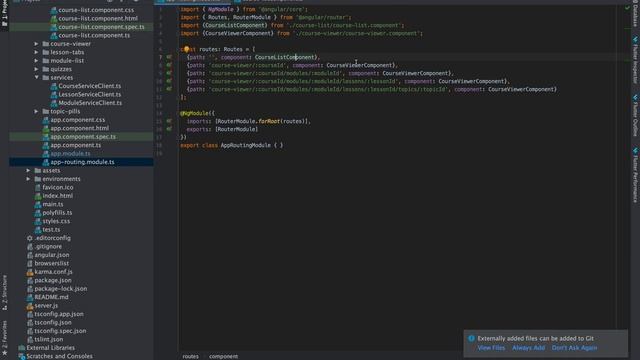
Task: Click Don't Ask Again link
Action: click(574, 348)
